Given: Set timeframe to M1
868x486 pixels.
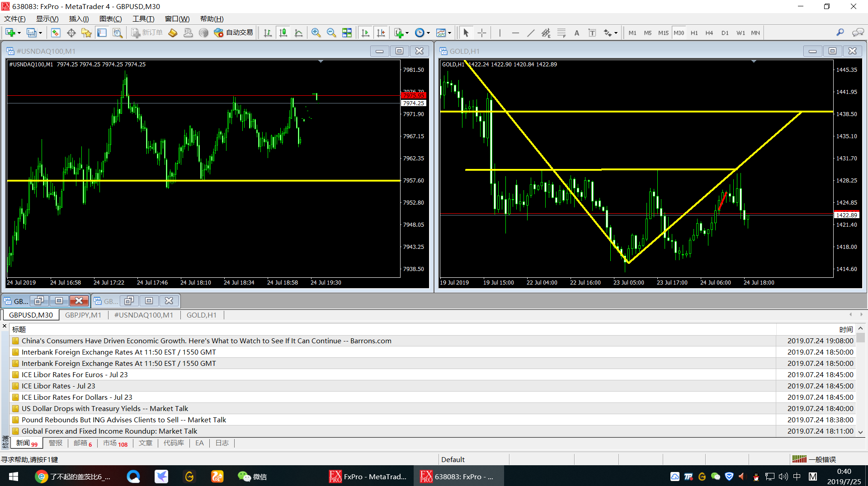Looking at the screenshot, I should coord(632,33).
